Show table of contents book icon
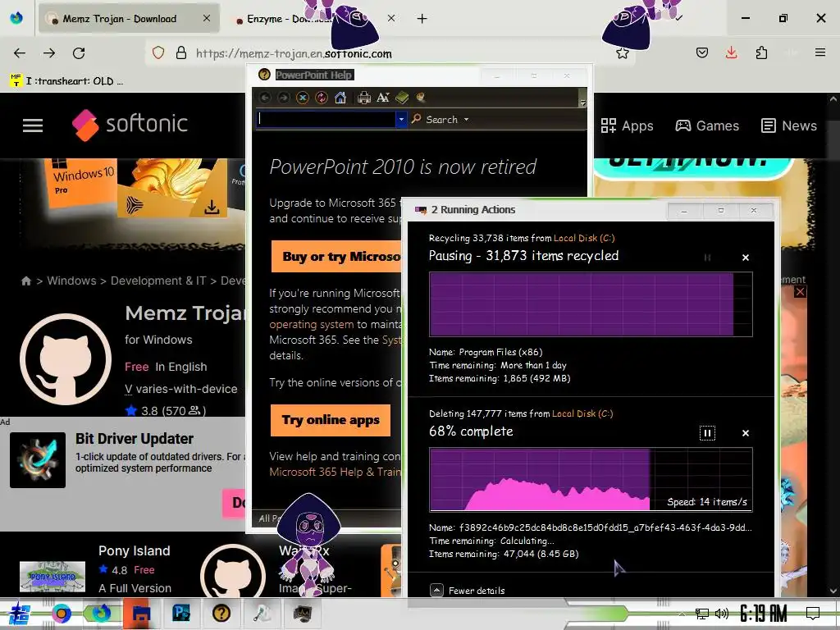840x630 pixels. coord(402,98)
